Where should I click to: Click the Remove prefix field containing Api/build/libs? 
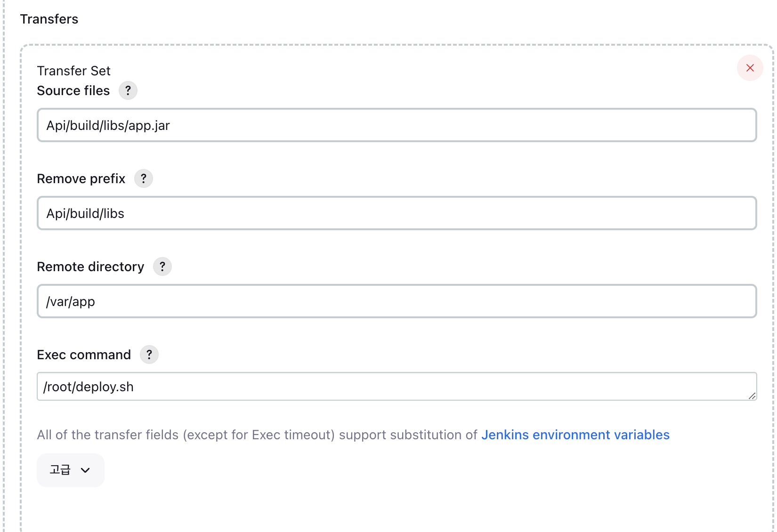click(397, 213)
